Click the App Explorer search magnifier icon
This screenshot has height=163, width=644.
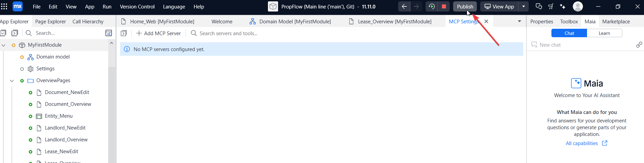pos(29,33)
